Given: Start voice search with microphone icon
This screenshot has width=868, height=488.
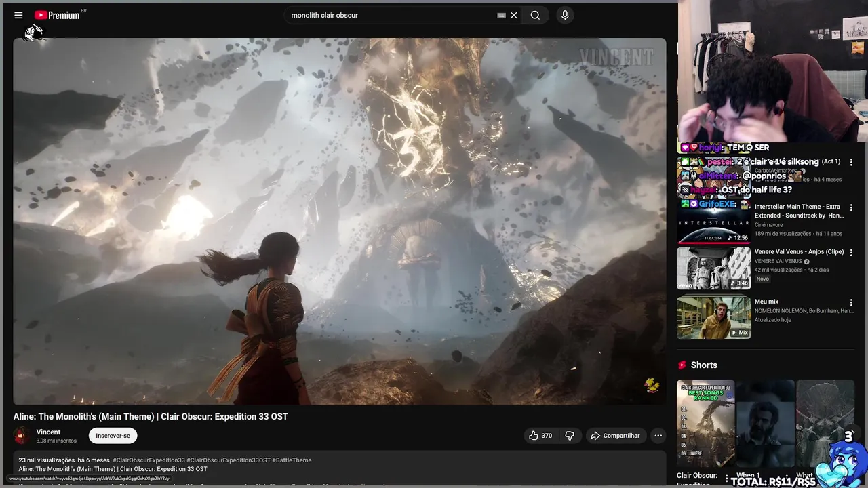Looking at the screenshot, I should [x=565, y=15].
